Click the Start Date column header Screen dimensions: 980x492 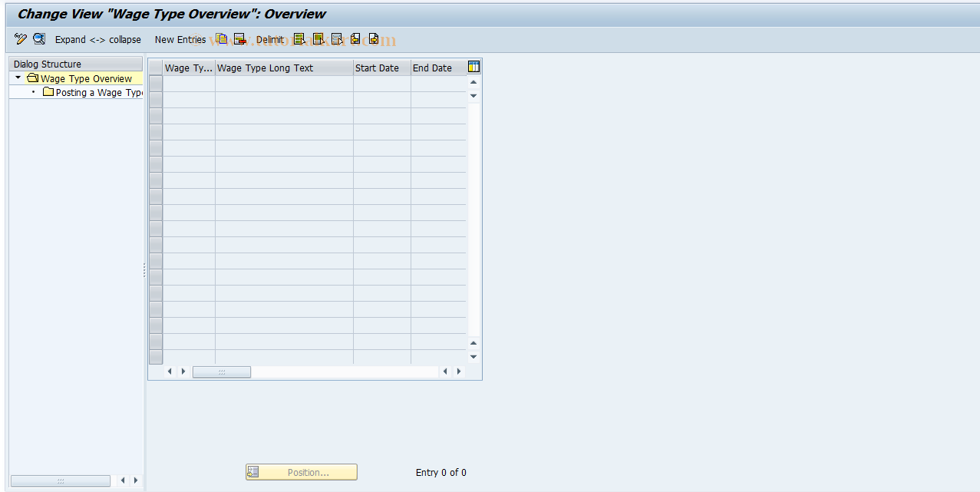click(x=382, y=68)
